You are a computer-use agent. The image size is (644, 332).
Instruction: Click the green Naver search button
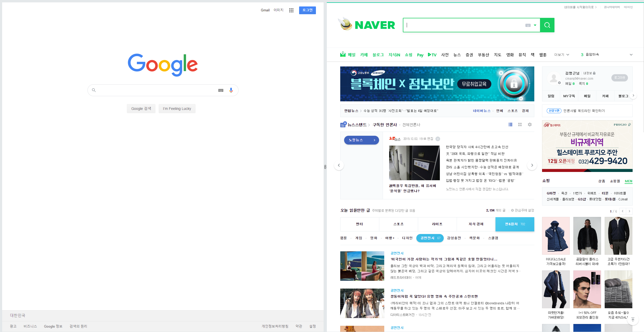pos(547,25)
